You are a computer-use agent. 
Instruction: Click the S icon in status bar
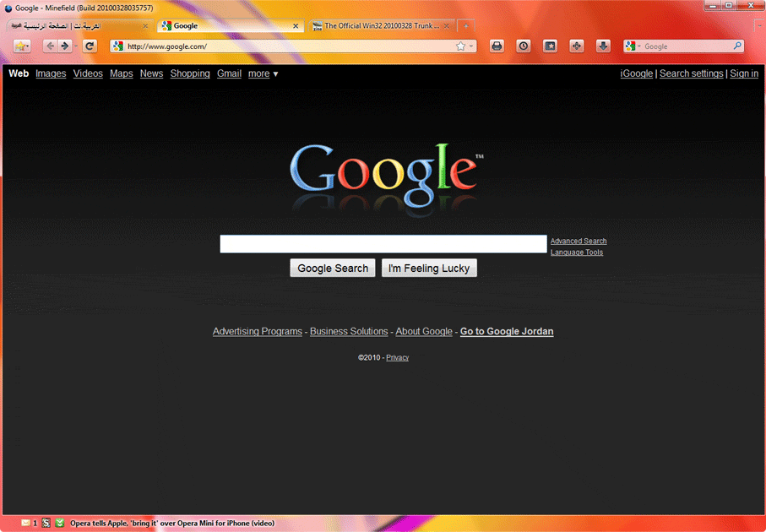(x=46, y=524)
